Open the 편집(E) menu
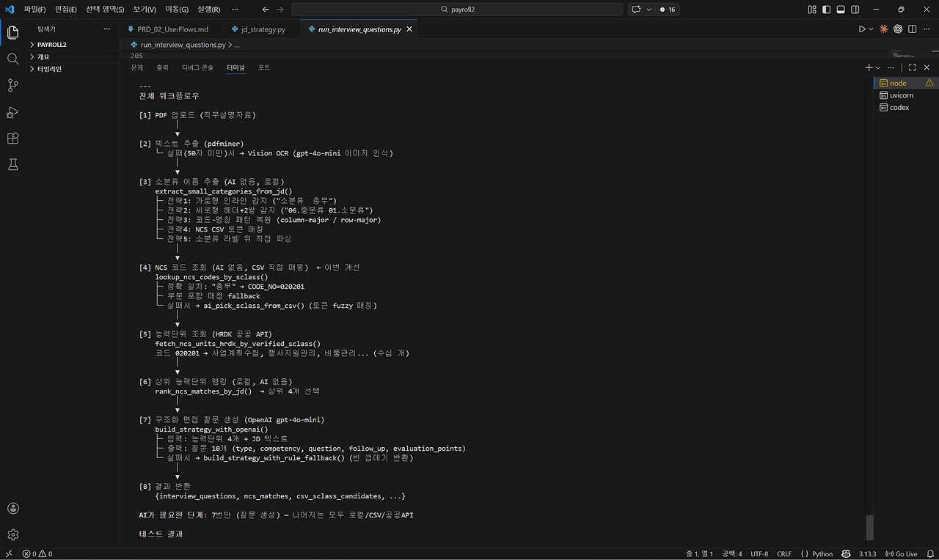 [x=66, y=10]
